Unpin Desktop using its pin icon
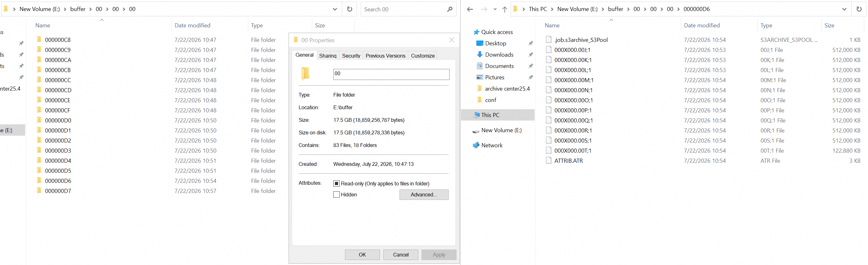This screenshot has width=868, height=265. (x=531, y=43)
